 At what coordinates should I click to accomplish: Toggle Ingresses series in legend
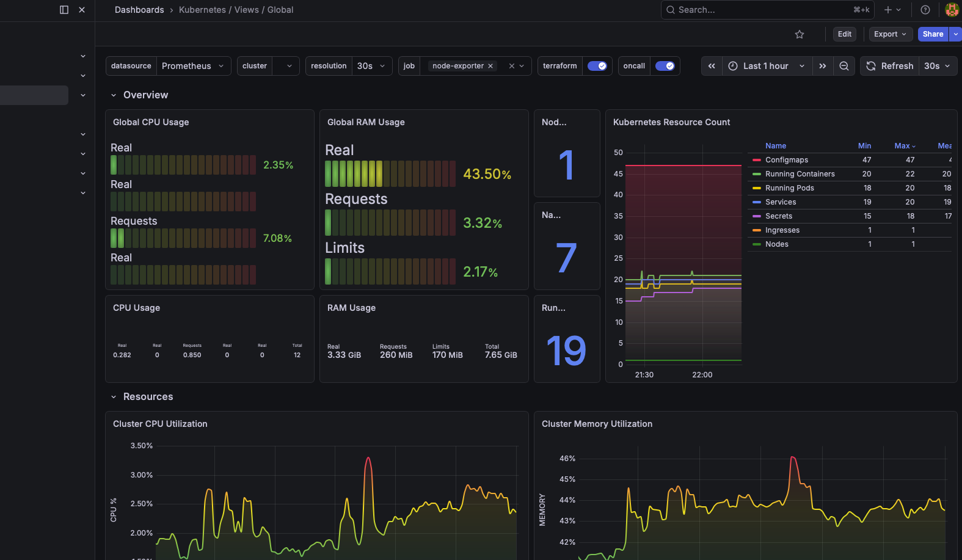[x=782, y=230]
